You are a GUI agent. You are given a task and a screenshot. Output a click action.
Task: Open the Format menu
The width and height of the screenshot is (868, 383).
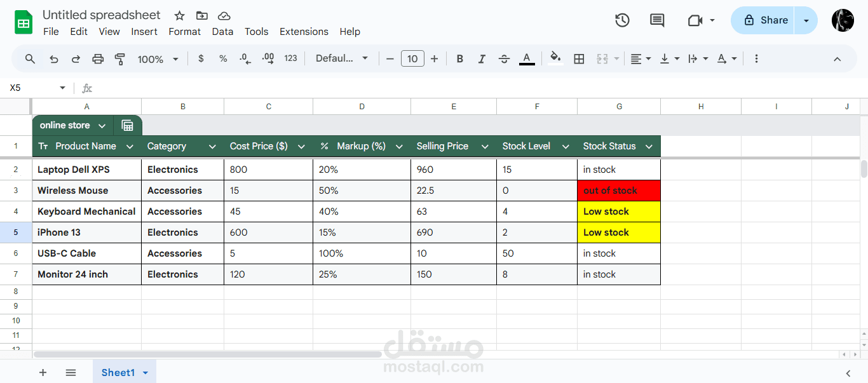tap(184, 31)
